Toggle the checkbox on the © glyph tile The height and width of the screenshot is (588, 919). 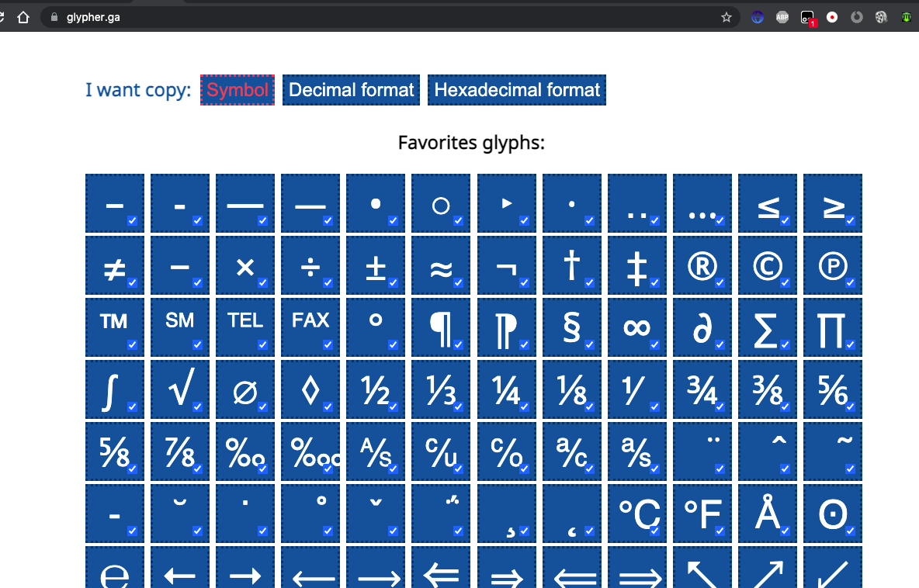[785, 282]
